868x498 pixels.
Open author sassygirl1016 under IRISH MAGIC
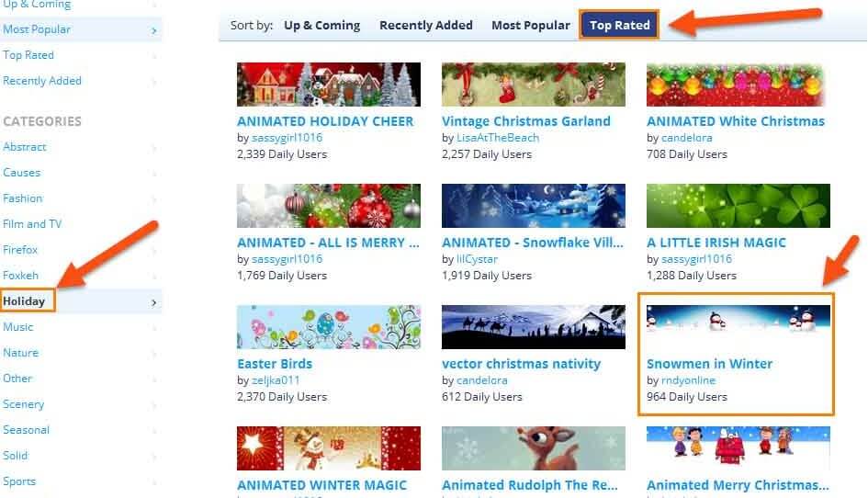696,259
